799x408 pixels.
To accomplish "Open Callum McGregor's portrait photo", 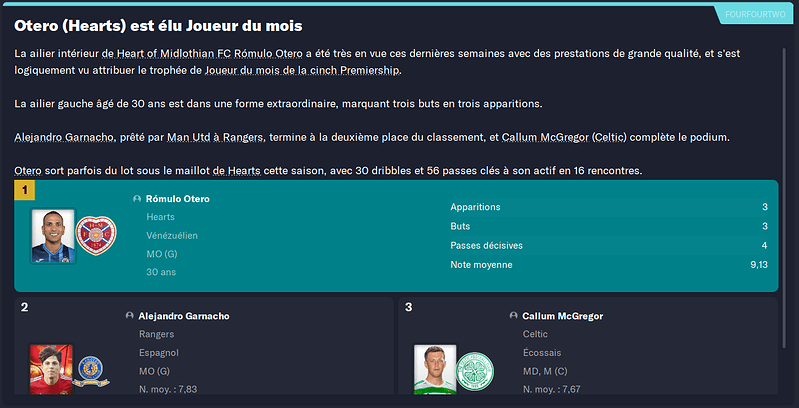I will [435, 369].
